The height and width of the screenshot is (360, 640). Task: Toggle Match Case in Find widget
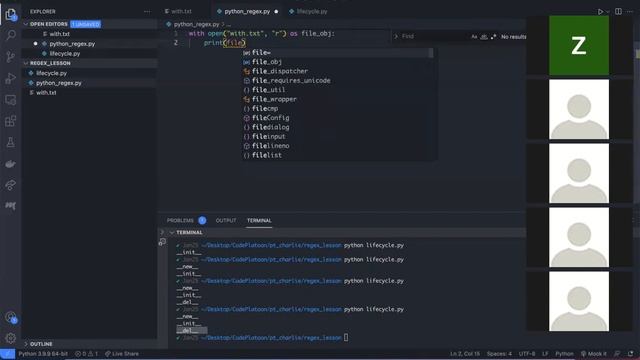point(474,37)
